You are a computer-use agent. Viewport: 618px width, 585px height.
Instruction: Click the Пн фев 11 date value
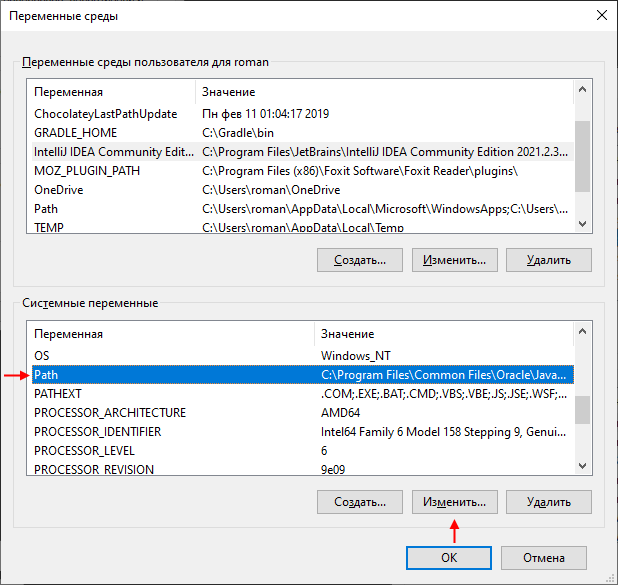265,114
